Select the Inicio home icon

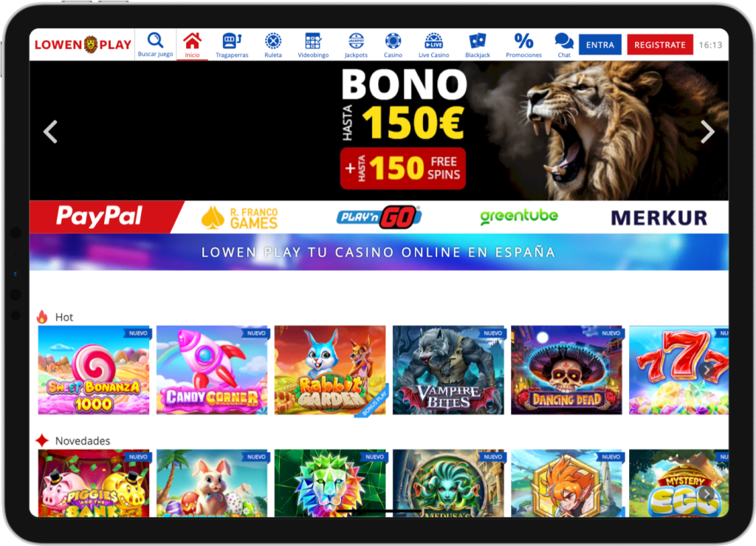193,41
